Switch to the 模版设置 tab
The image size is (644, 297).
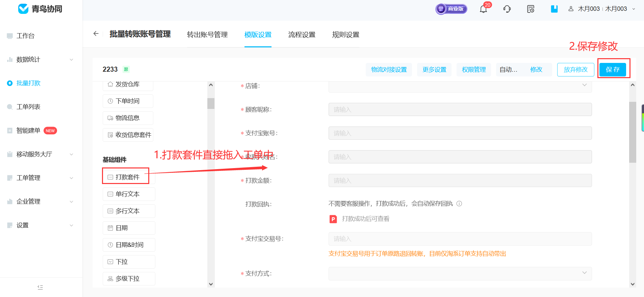coord(258,35)
